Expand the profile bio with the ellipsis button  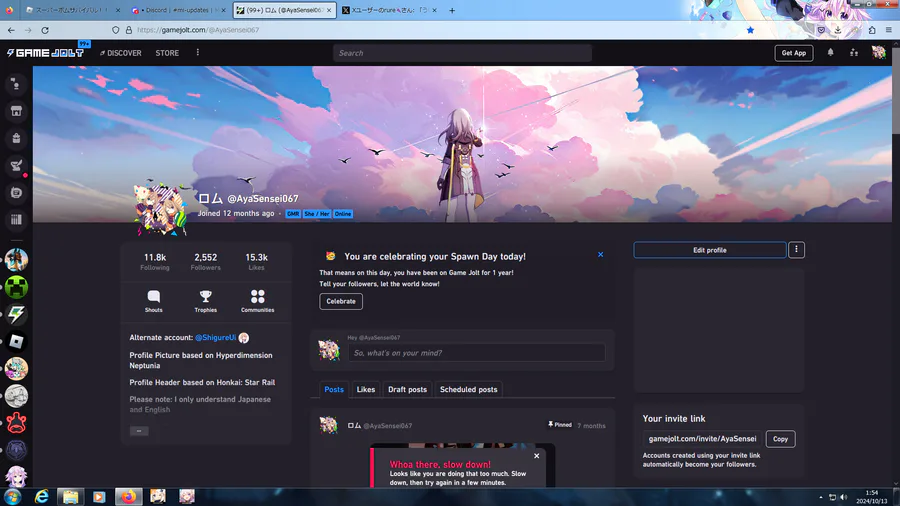point(139,431)
